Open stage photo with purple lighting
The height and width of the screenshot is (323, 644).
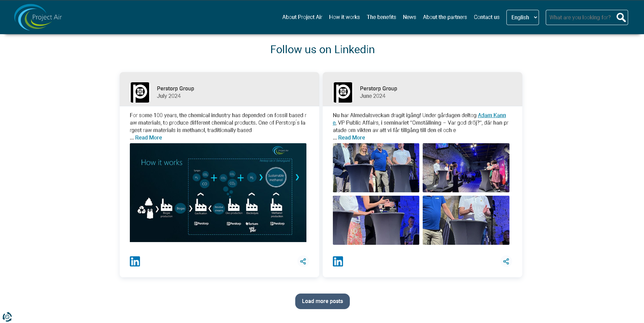coord(466,168)
